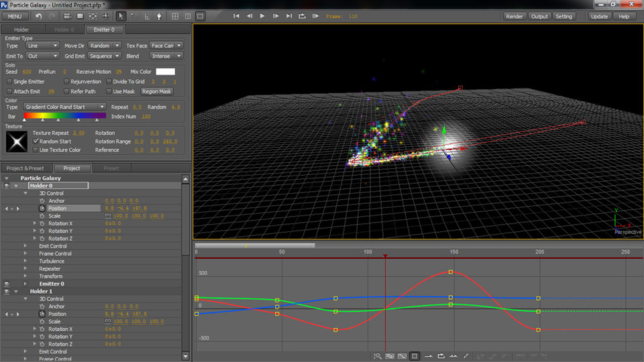Play the animation
The height and width of the screenshot is (362, 644).
[x=262, y=16]
